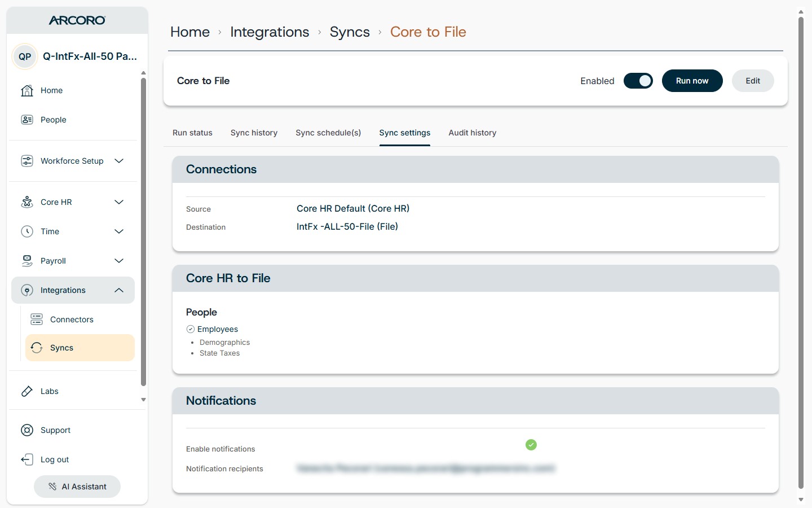
Task: Go to Syncs breadcrumb link
Action: 350,32
